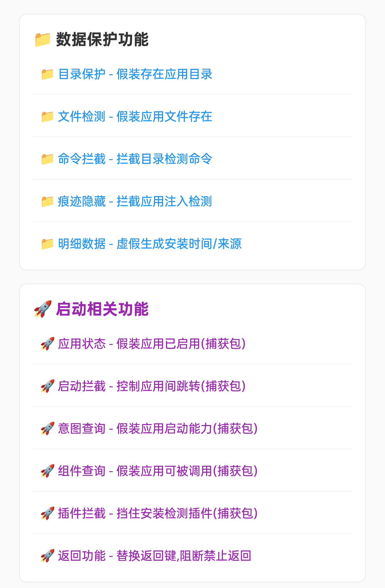Viewport: 385px width, 588px height.
Task: Click folder icon next to 文件检测
Action: coord(47,117)
